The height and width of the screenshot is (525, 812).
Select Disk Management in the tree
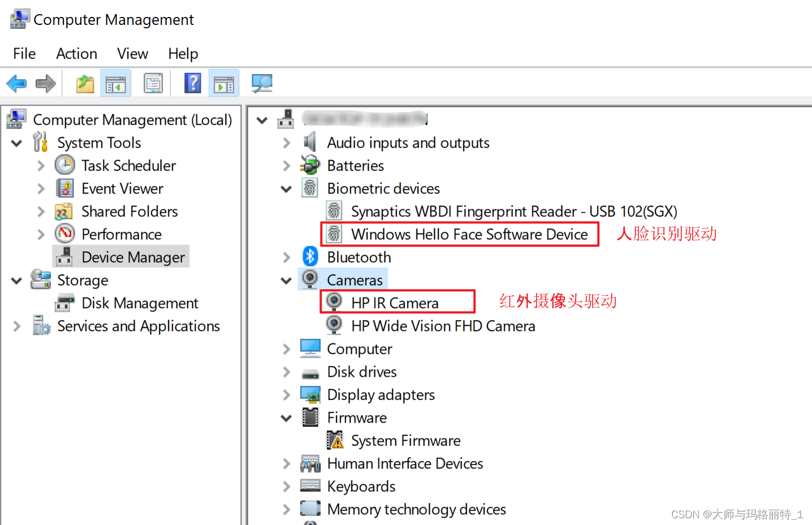coord(140,303)
